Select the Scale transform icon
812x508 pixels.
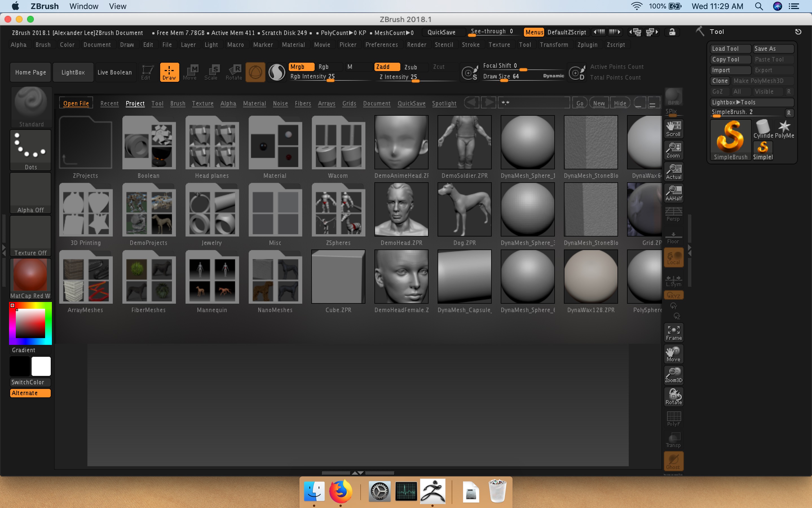pos(211,72)
